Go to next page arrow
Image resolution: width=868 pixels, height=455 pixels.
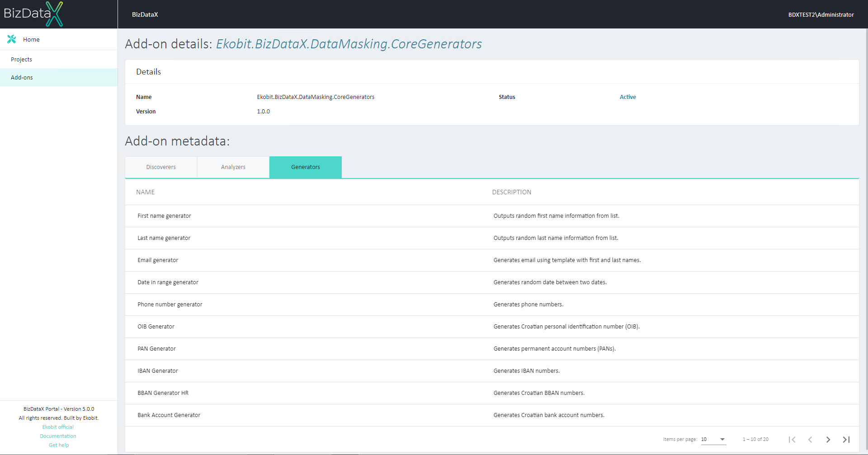point(828,439)
